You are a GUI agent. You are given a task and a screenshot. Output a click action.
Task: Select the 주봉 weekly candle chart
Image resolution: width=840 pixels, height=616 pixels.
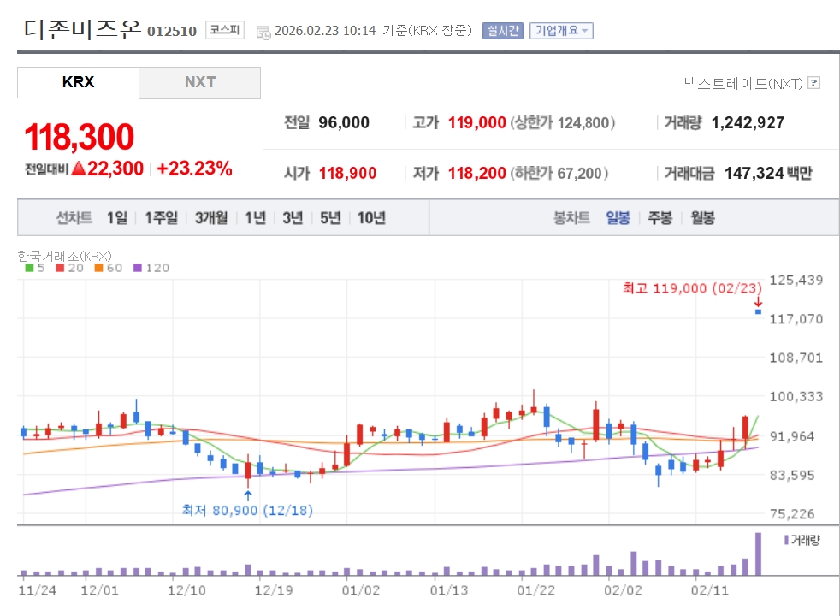[x=660, y=218]
